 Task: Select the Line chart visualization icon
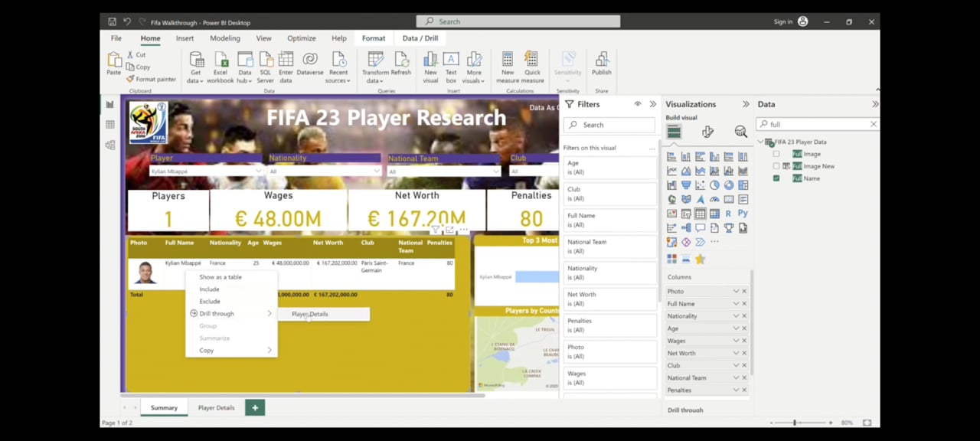point(671,171)
